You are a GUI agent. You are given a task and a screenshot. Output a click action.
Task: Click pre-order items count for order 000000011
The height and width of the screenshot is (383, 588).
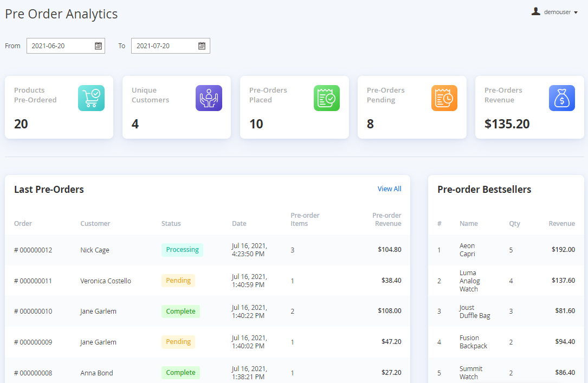(293, 281)
